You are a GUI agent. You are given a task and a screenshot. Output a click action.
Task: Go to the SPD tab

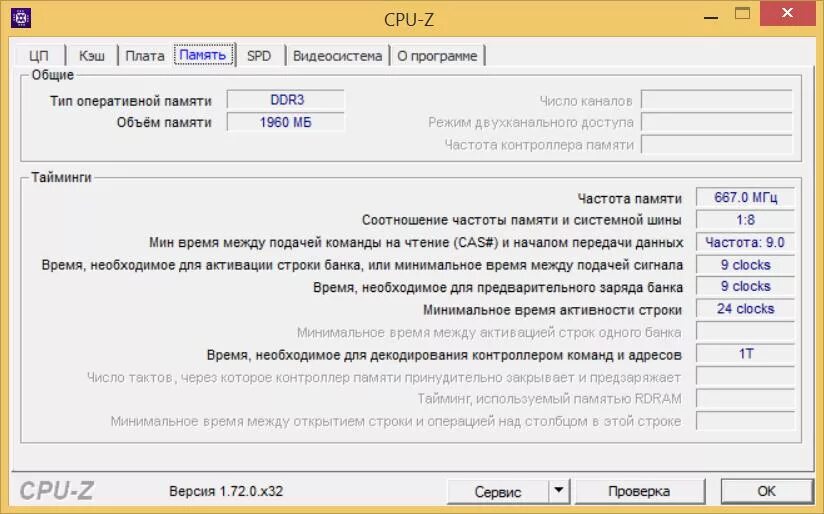coord(259,56)
